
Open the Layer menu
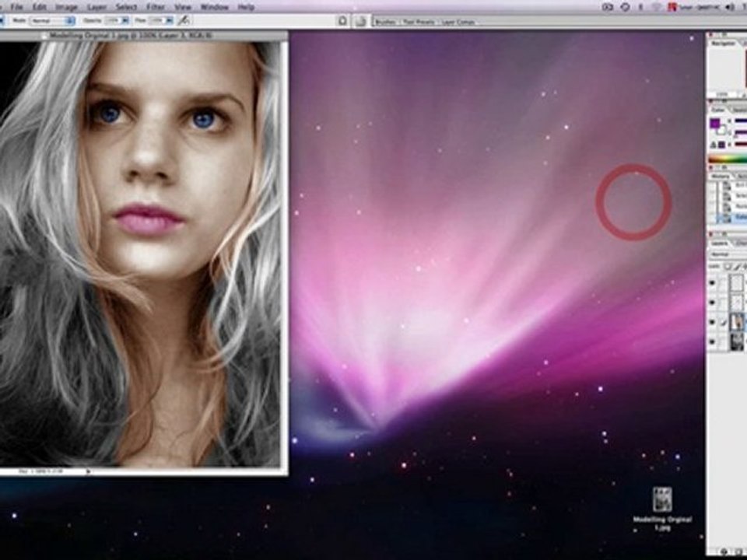pyautogui.click(x=96, y=7)
